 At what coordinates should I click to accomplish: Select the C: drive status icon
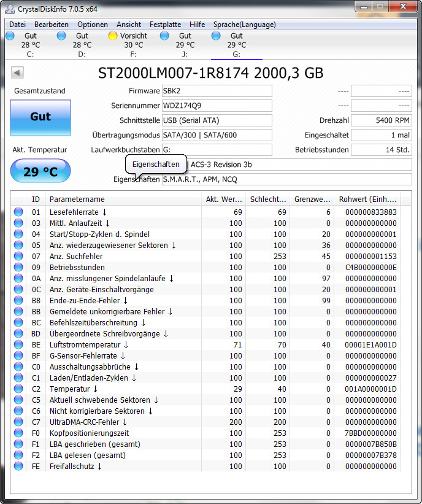tap(10, 36)
